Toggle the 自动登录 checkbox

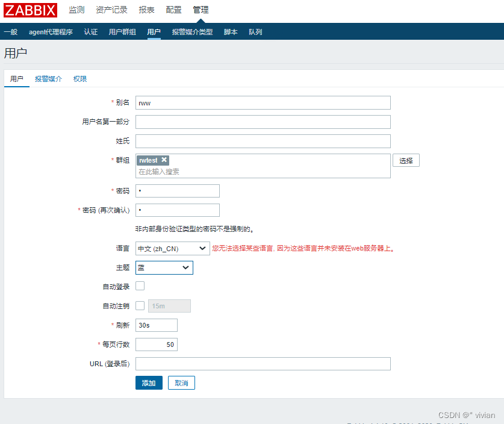[x=140, y=285]
